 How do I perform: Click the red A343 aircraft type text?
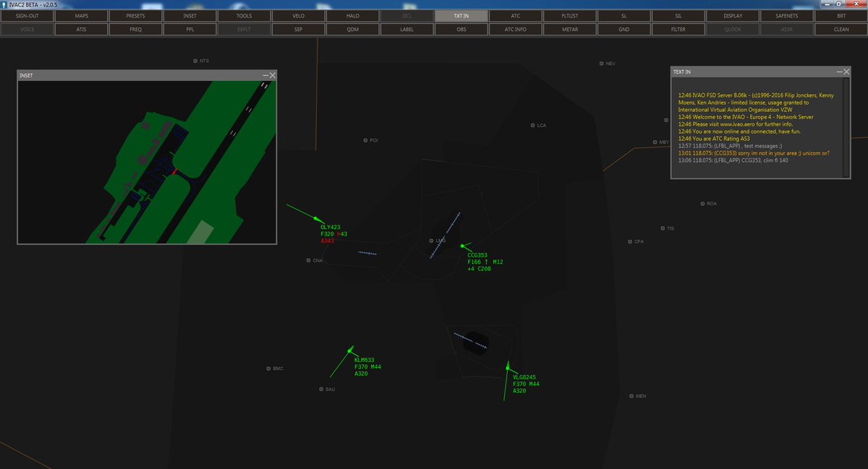[328, 241]
